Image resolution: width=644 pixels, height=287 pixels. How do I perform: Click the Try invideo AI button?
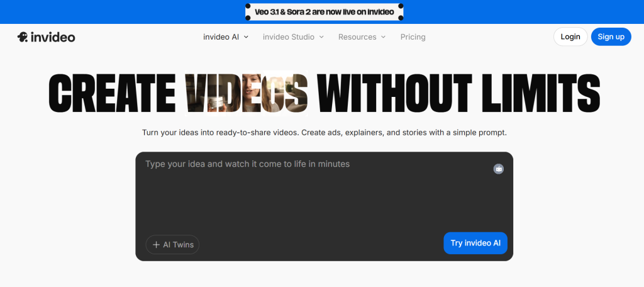tap(475, 243)
